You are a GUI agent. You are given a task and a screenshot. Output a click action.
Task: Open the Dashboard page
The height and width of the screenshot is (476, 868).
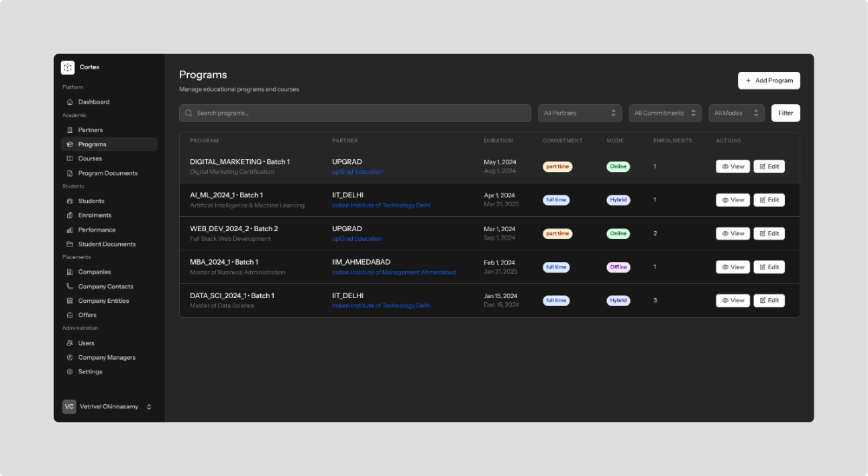109,102
